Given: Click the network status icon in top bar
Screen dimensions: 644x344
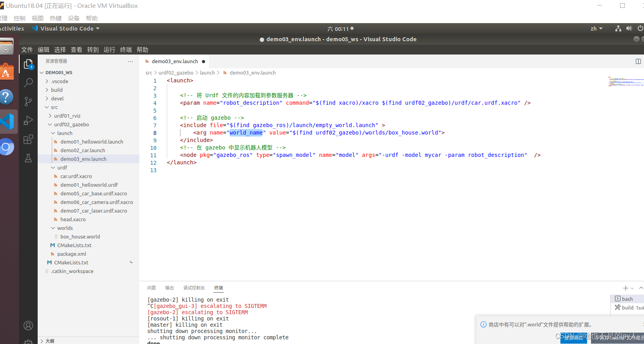Looking at the screenshot, I should (618, 29).
